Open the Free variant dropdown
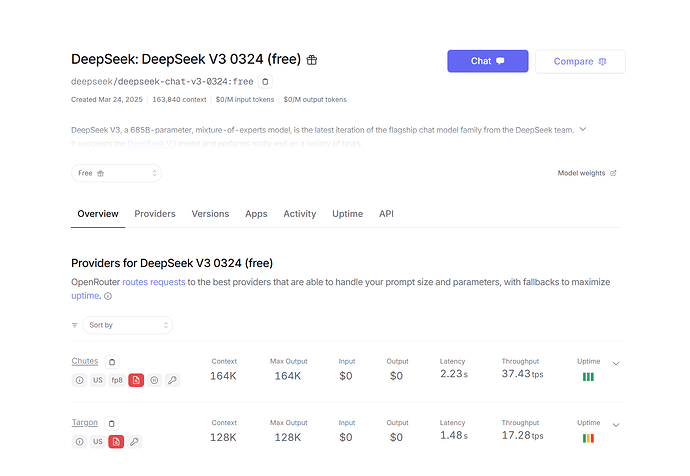Viewport: 690px width, 476px height. (117, 173)
